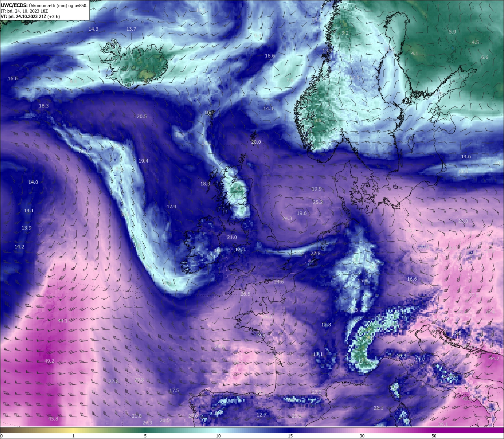This screenshot has width=504, height=439.
Task: Click the 19.4 value label
Action: [143, 161]
